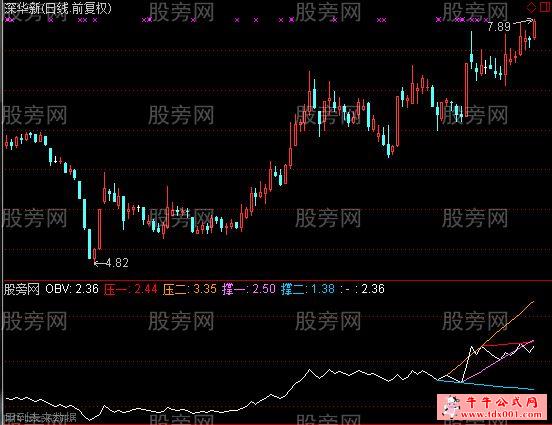This screenshot has width=552, height=425.
Task: Click the 用到未来数据 notice in the lower pane
Action: tap(40, 418)
